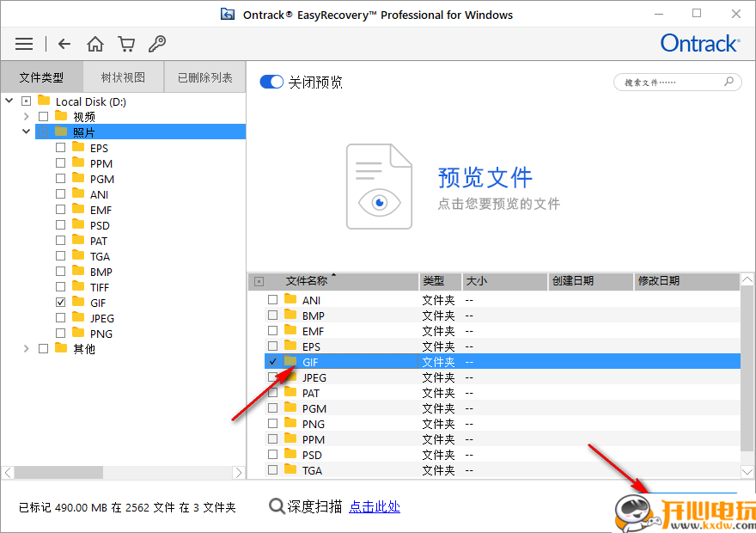Select the Local Disk (D:) folder icon
This screenshot has width=756, height=533.
pyautogui.click(x=44, y=101)
